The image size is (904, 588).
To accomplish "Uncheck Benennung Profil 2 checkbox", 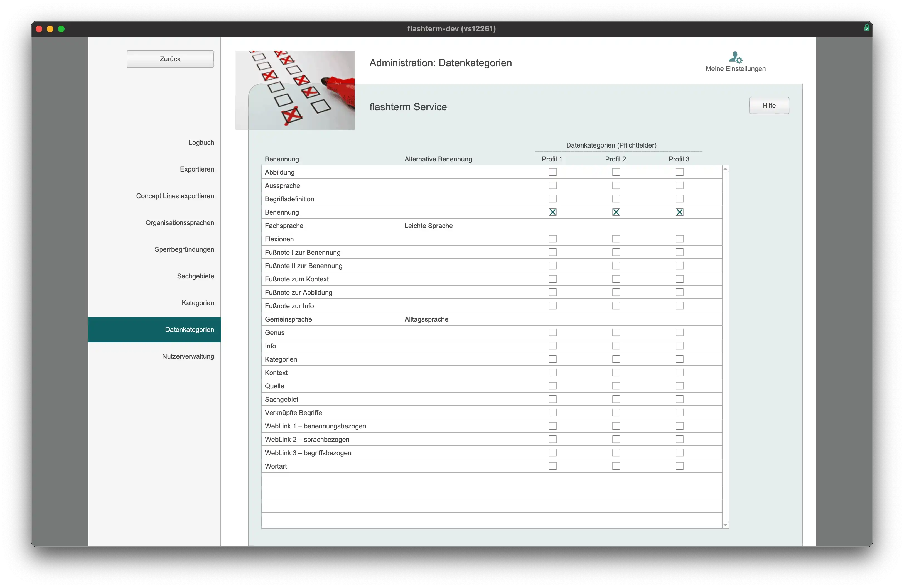I will (616, 212).
